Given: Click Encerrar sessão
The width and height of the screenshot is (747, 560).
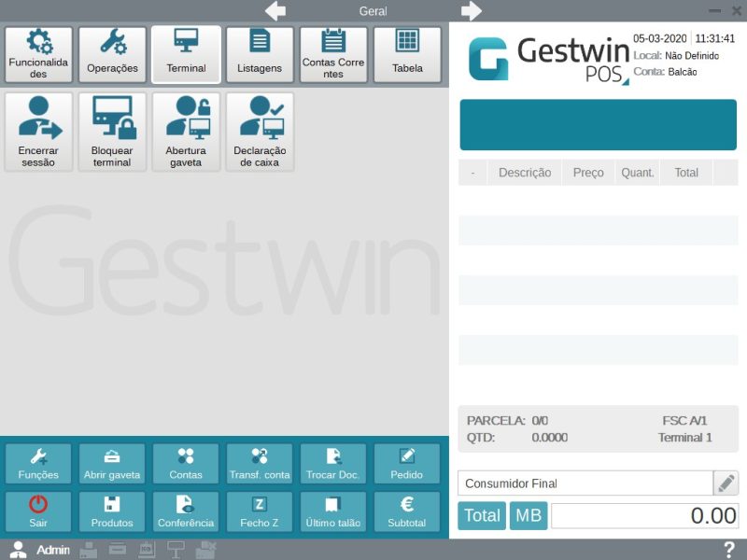Looking at the screenshot, I should 38,132.
